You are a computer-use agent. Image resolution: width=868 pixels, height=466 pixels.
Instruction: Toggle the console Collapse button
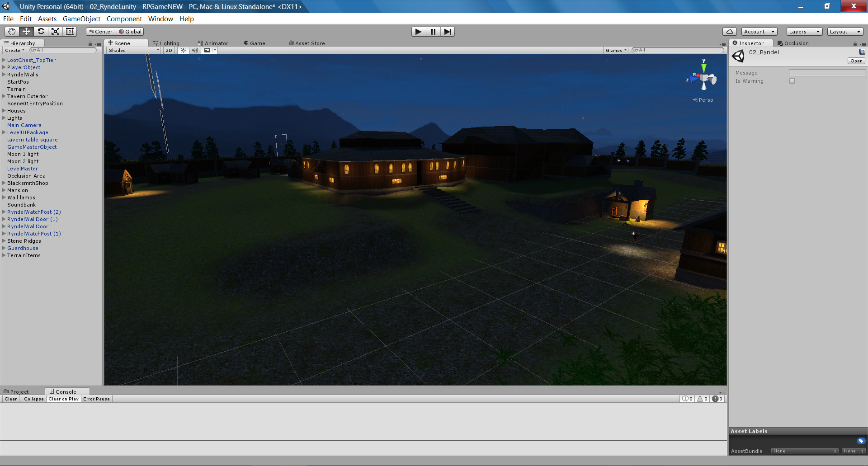pos(34,399)
